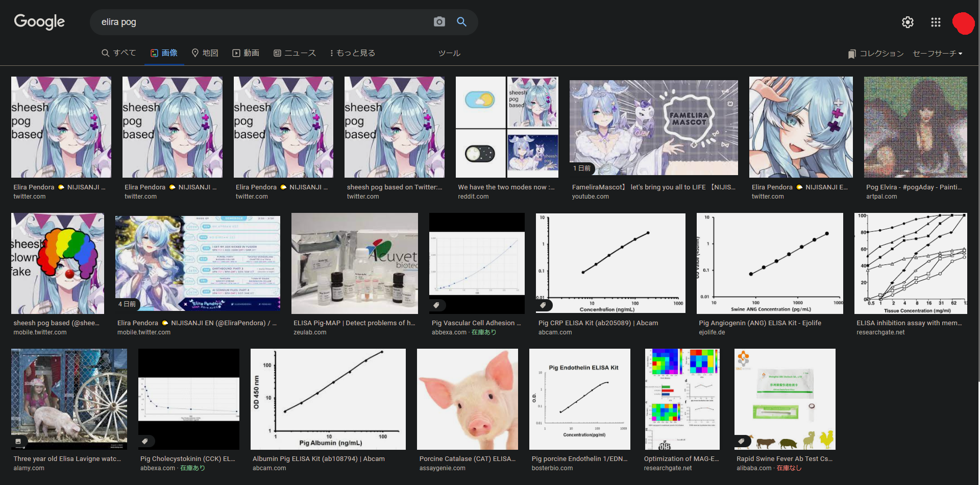Click the product tag icon on Pig Vascular Cell Adhesion
Screen dimensions: 980x485
(x=436, y=305)
